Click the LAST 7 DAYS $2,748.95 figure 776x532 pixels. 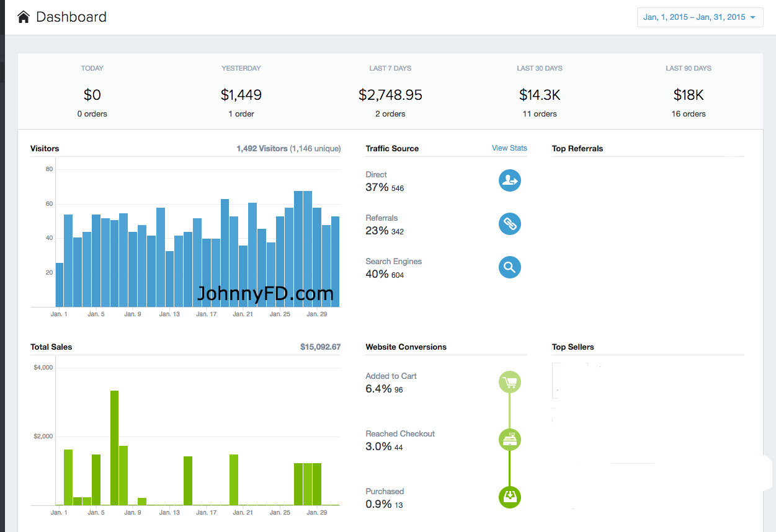390,95
